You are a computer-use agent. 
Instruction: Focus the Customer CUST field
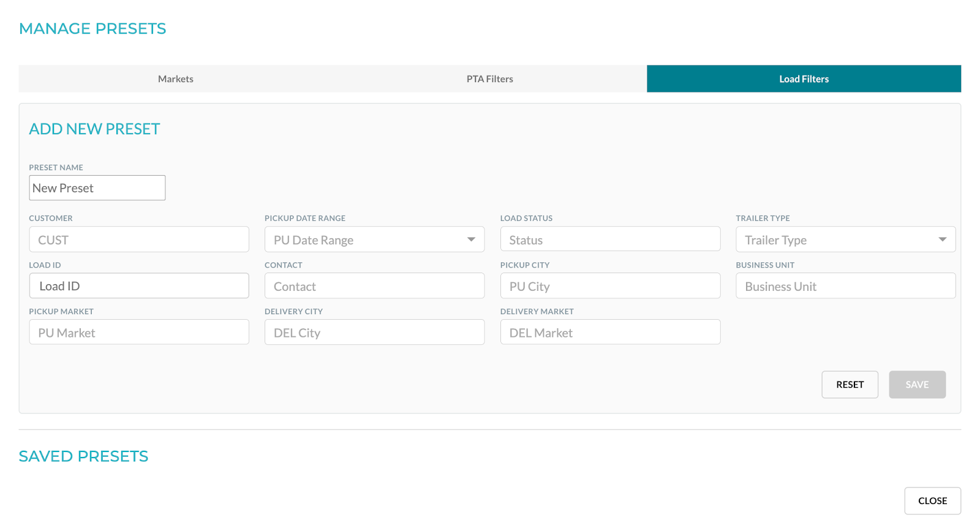(139, 239)
